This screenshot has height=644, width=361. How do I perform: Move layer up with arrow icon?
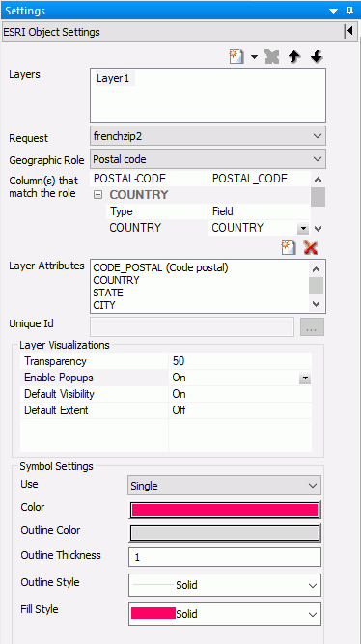click(x=294, y=57)
